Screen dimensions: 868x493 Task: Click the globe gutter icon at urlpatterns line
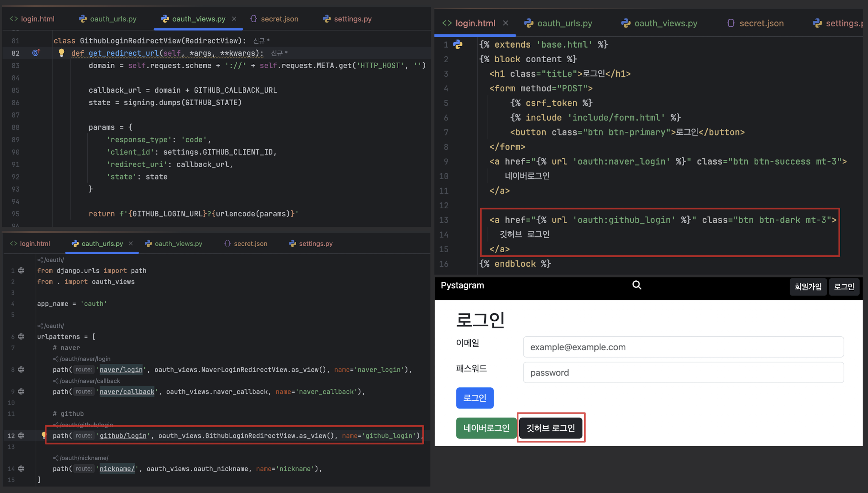(x=21, y=336)
